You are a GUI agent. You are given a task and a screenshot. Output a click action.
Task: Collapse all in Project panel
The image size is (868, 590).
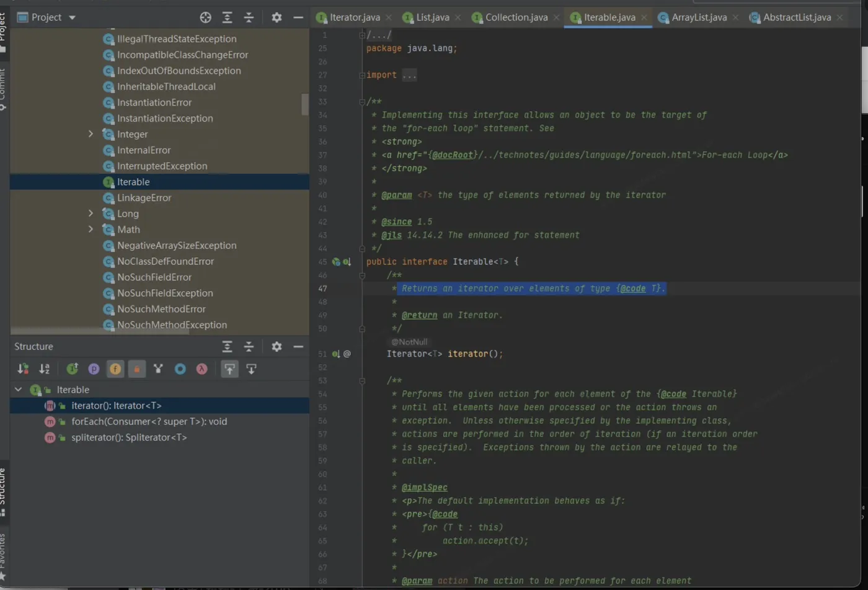pyautogui.click(x=249, y=17)
